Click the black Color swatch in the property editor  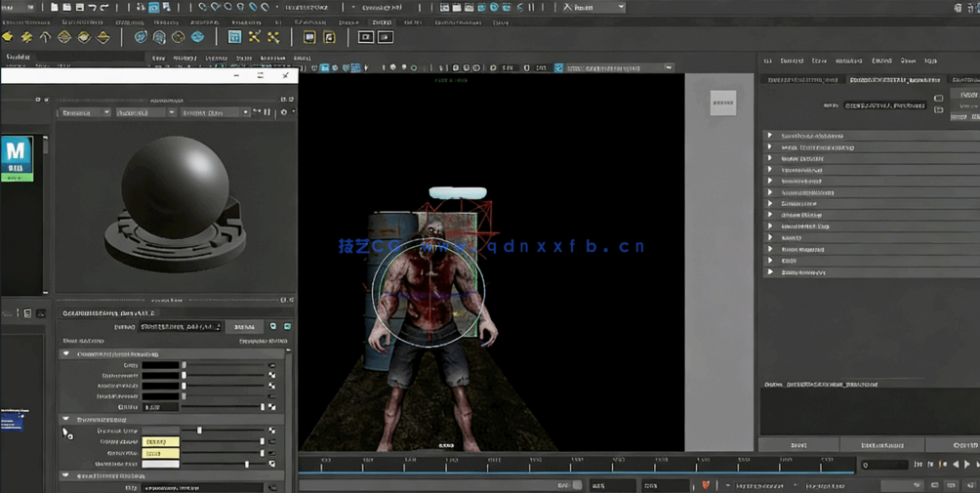click(160, 365)
